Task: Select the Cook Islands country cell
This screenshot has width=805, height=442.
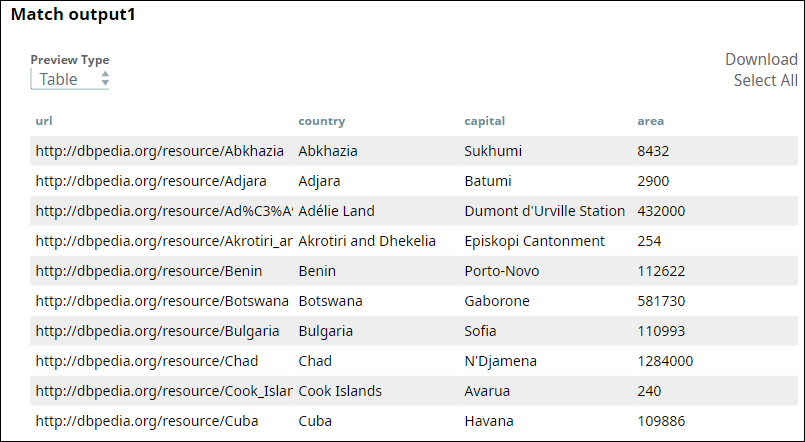Action: (x=340, y=391)
